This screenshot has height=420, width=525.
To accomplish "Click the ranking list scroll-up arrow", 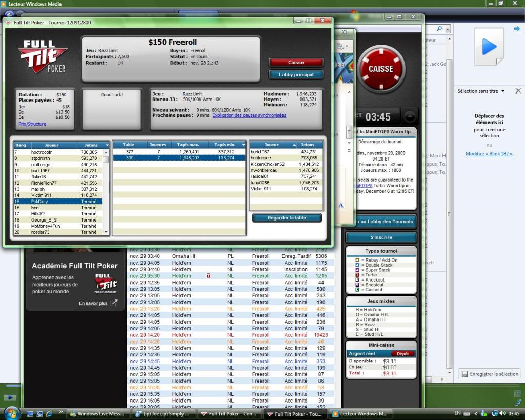I will click(106, 152).
